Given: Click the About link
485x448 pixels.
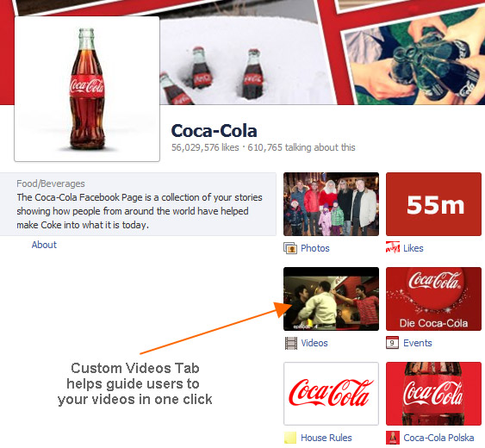Looking at the screenshot, I should [x=44, y=245].
